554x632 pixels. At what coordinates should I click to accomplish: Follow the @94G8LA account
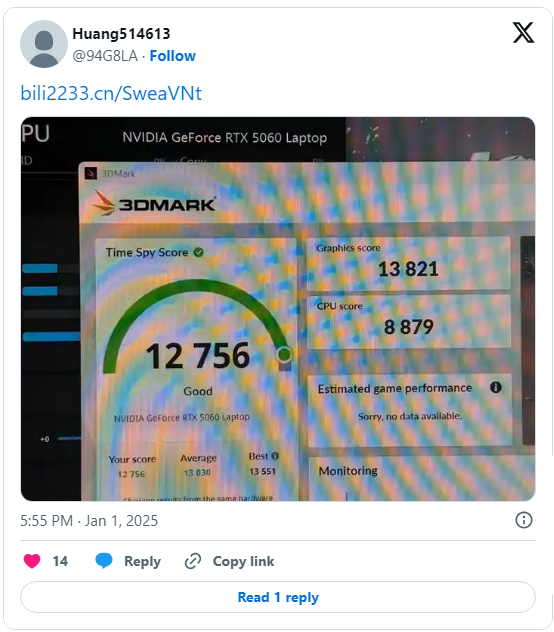[173, 56]
